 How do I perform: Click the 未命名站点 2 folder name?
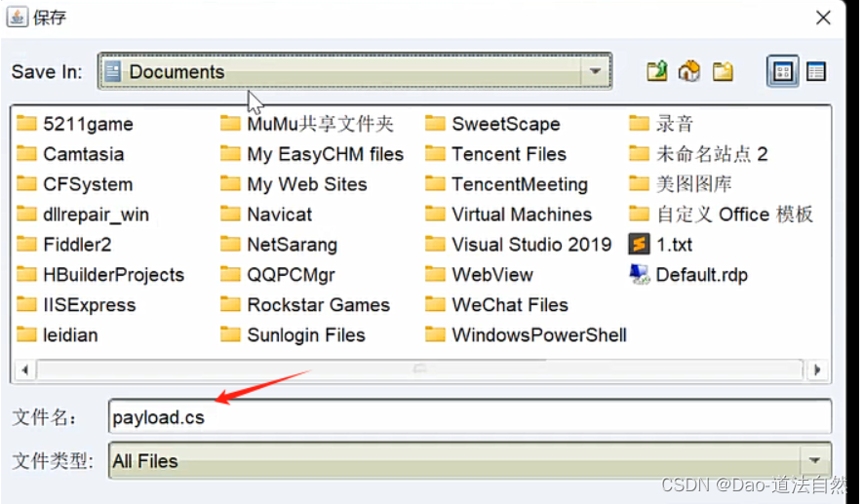(x=712, y=154)
